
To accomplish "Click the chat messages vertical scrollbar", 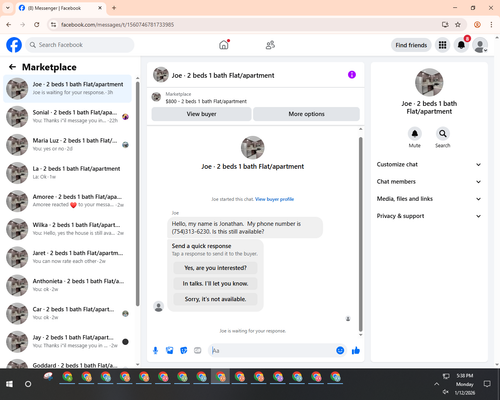I will [x=360, y=233].
